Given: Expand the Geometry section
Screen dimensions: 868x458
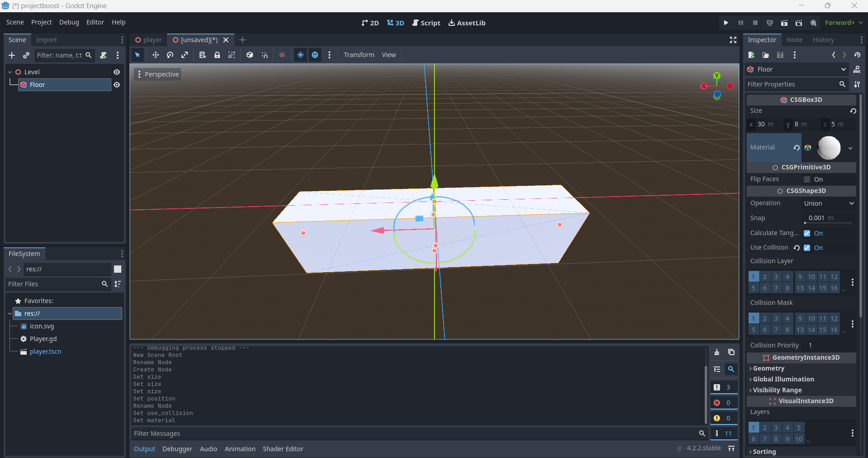Looking at the screenshot, I should 768,368.
